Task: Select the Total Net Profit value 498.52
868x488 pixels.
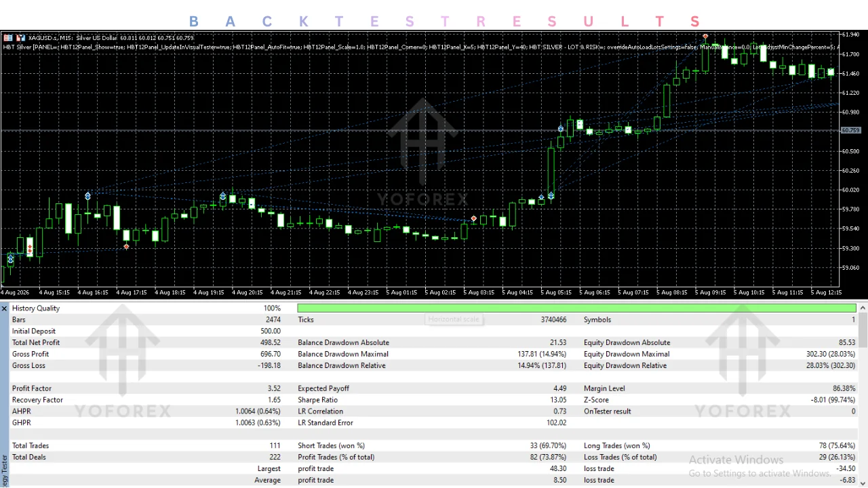Action: click(x=270, y=343)
